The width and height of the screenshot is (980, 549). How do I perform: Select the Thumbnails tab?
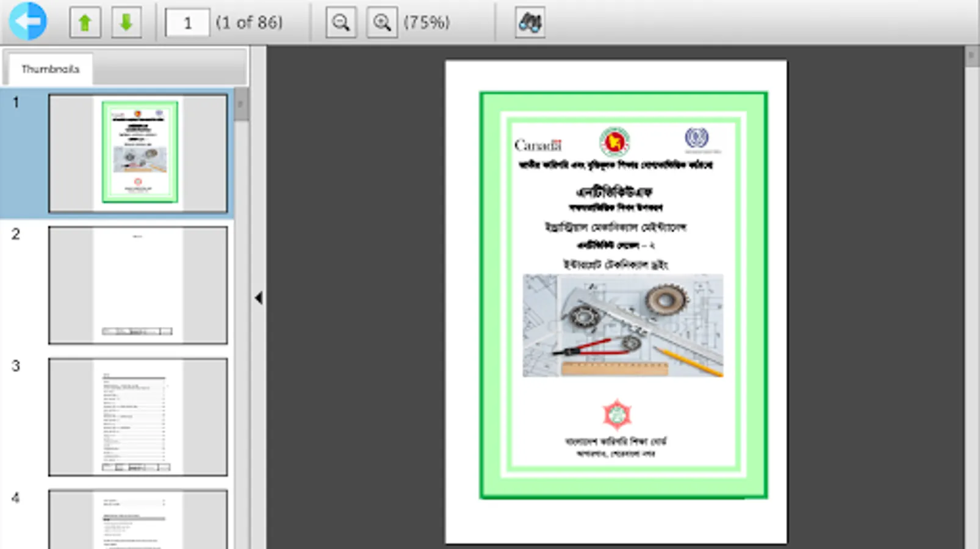click(x=50, y=69)
